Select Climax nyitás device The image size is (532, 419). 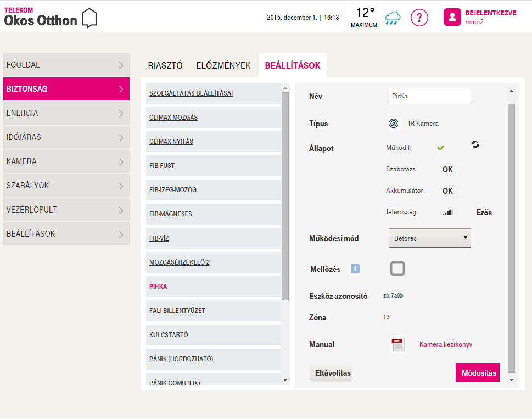pos(213,142)
